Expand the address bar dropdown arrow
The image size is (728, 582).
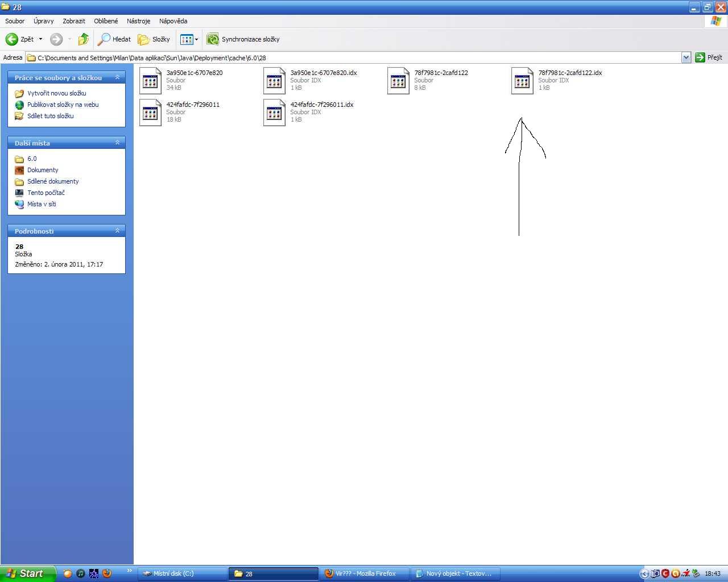(686, 57)
